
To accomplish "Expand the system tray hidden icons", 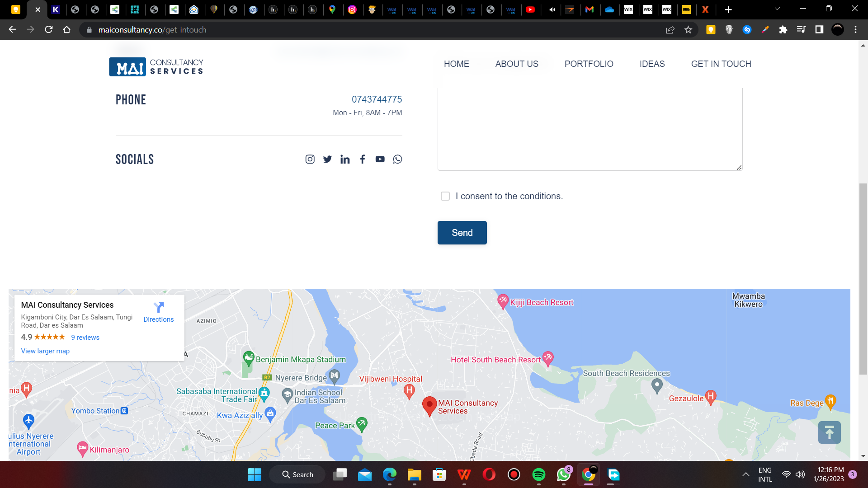I will [745, 474].
